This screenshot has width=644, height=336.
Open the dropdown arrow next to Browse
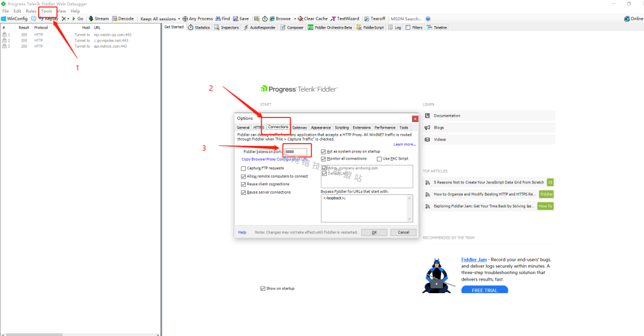295,19
